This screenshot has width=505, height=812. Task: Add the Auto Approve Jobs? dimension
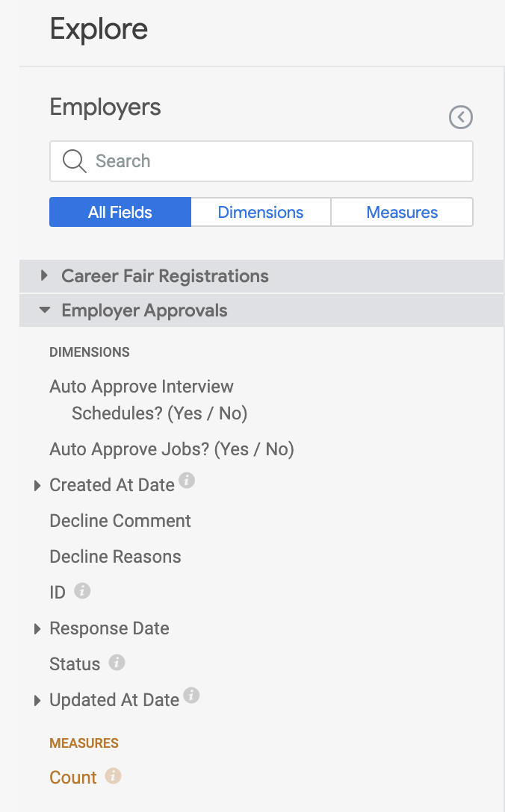coord(172,449)
